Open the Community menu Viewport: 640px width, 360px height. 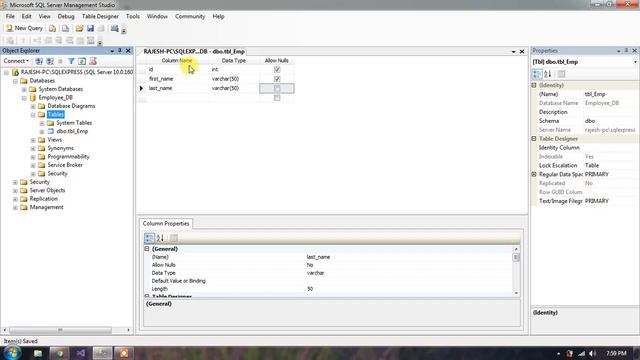190,16
